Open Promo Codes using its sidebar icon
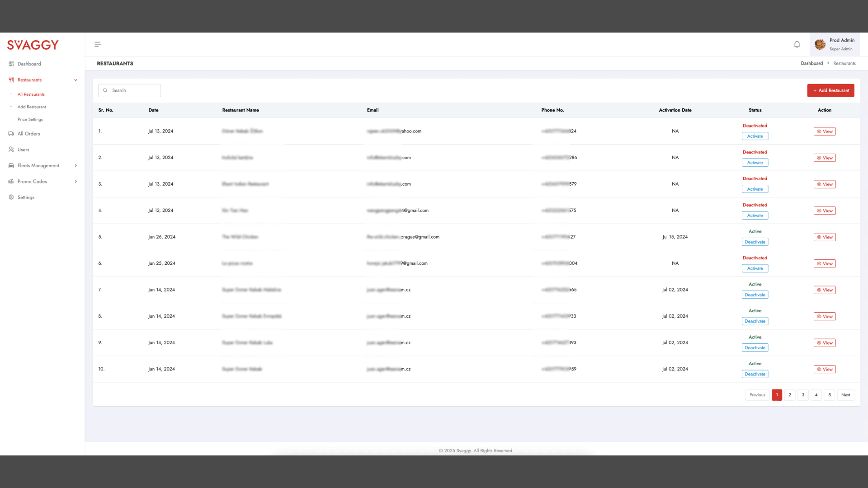The height and width of the screenshot is (488, 868). coord(11,181)
